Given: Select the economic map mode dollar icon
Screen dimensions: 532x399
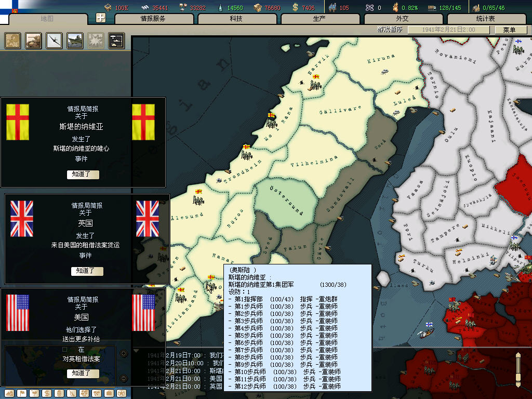Looking at the screenshot, I should [x=46, y=393].
